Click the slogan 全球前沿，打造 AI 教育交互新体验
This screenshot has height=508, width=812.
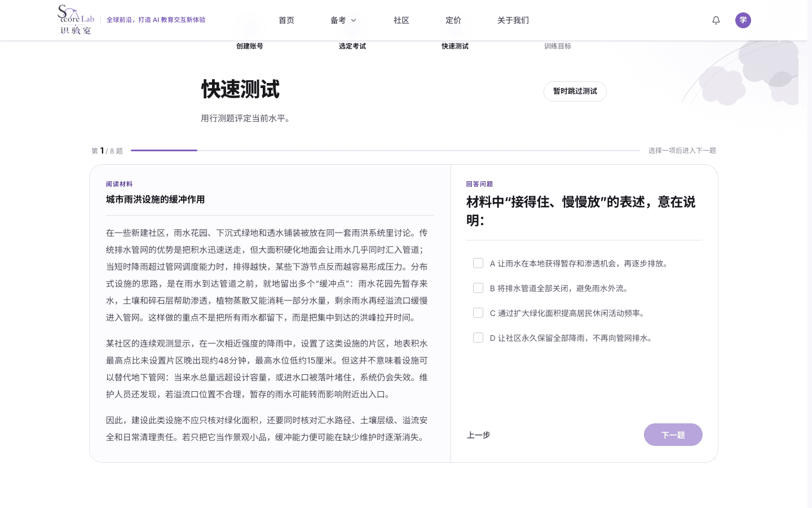pyautogui.click(x=156, y=20)
